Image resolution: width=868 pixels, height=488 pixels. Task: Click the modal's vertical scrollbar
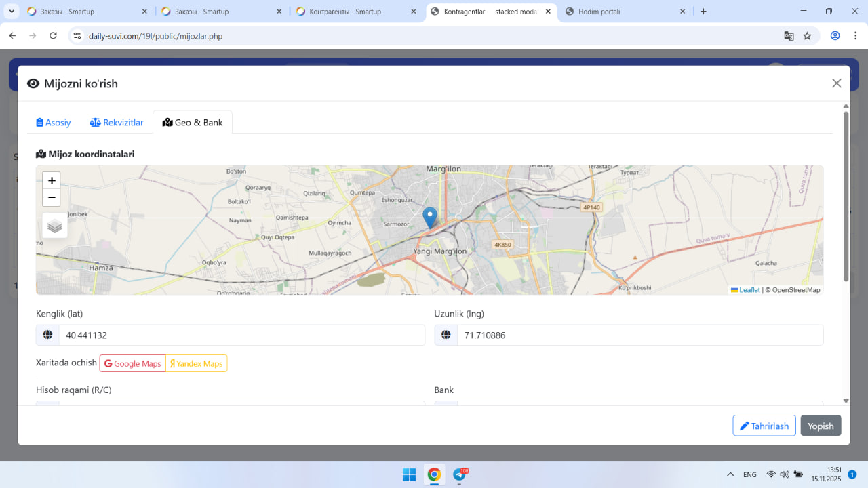coord(846,197)
